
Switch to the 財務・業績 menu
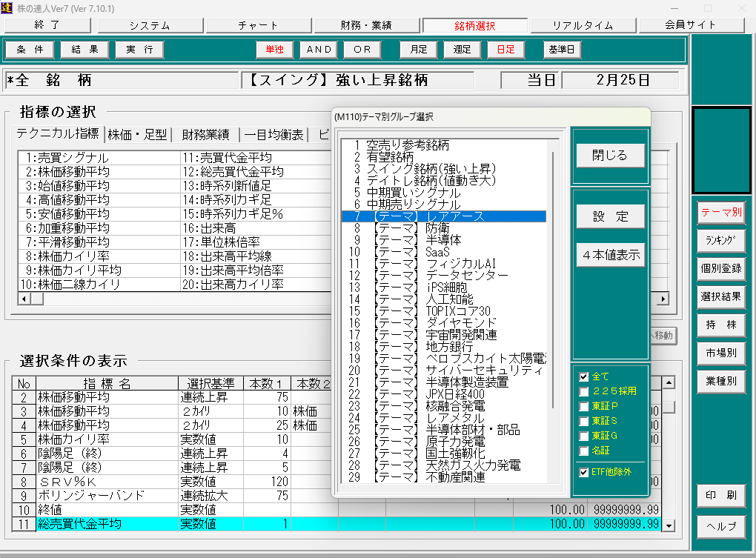tap(366, 25)
